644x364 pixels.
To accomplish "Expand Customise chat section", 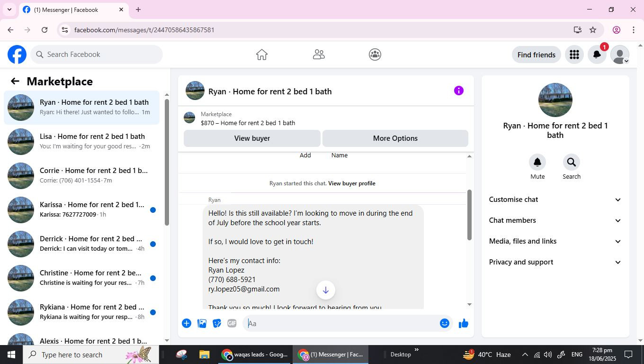I will click(555, 200).
